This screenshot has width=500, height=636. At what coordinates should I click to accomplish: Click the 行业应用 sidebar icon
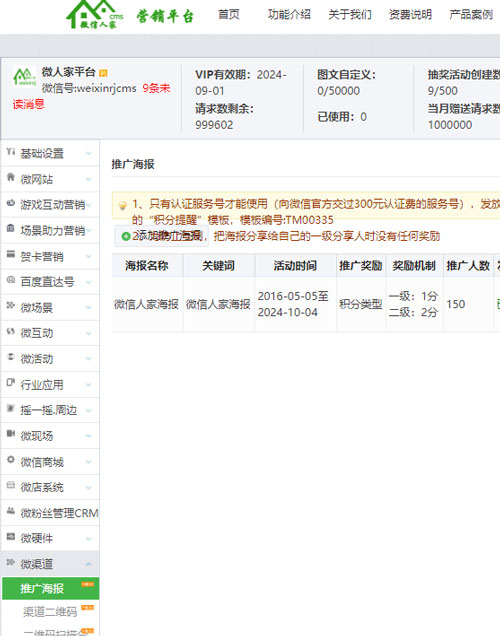click(x=11, y=382)
